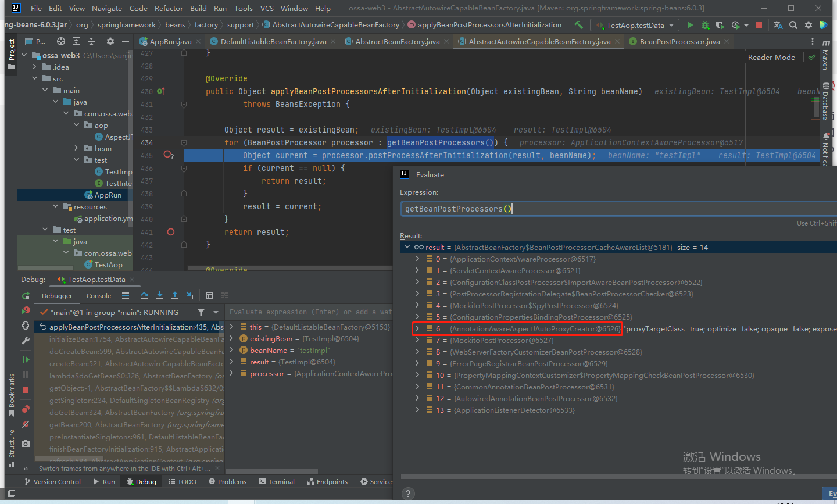Switch to the Console tab
Image resolution: width=837 pixels, height=504 pixels.
point(99,295)
